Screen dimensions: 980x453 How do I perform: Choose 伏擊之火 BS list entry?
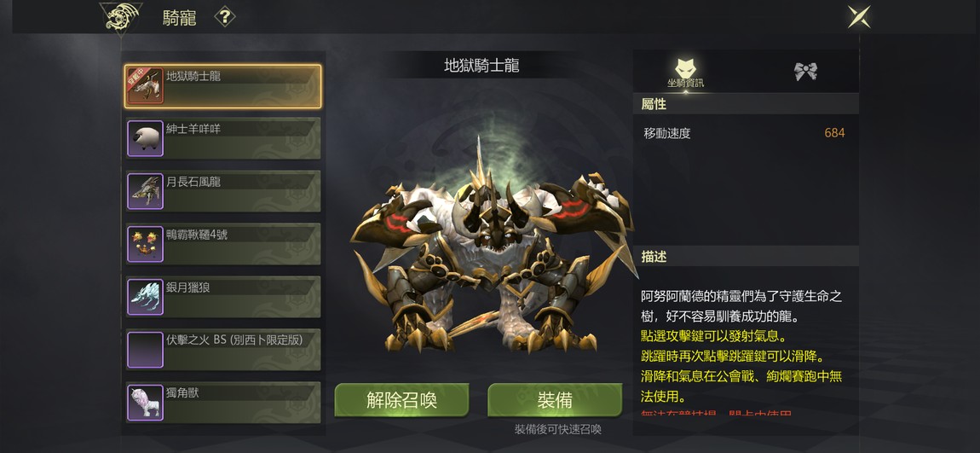pos(223,349)
